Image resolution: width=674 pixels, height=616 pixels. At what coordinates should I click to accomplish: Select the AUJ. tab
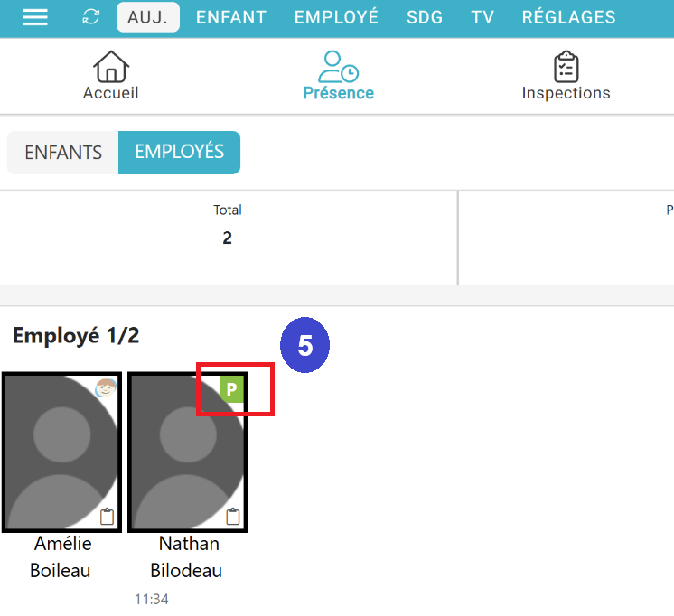pos(148,17)
